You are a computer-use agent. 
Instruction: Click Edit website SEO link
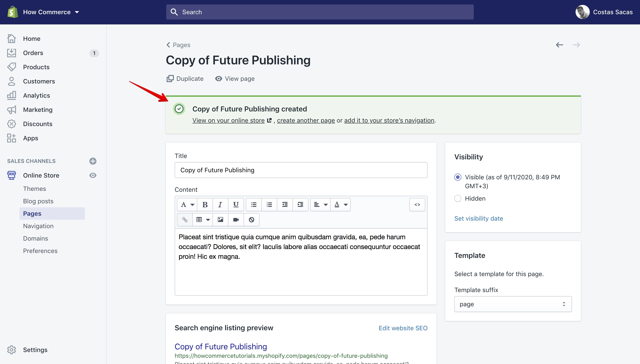pos(403,328)
